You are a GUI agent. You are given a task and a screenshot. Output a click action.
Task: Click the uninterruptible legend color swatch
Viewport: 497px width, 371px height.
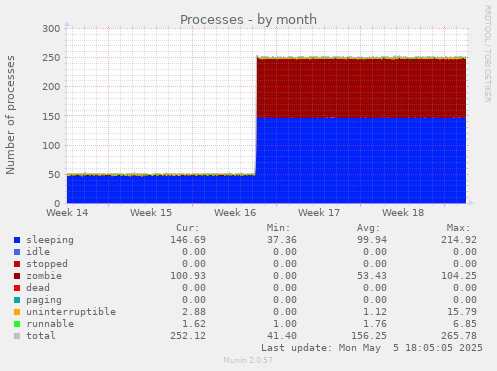(x=17, y=312)
